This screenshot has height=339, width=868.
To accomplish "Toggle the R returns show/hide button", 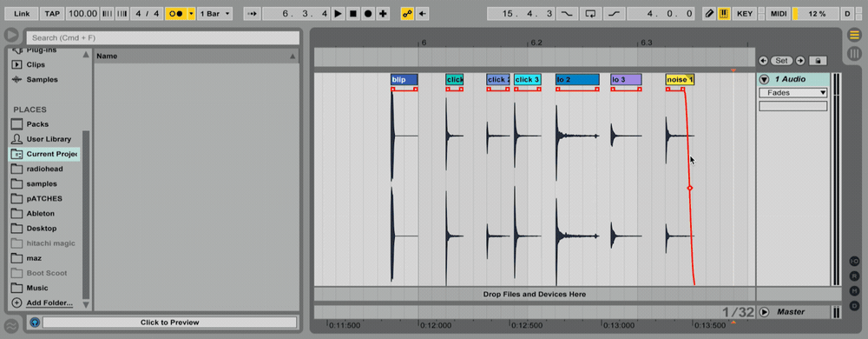I will pos(855,276).
